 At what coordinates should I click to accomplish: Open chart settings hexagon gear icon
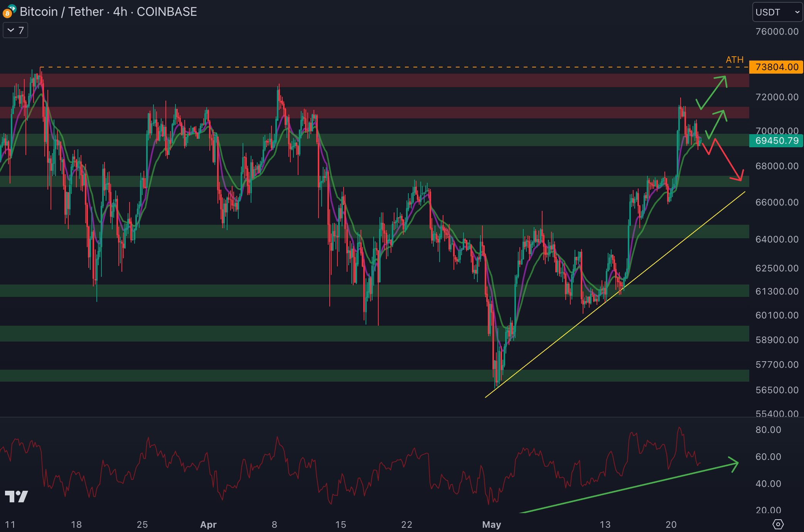(x=778, y=524)
